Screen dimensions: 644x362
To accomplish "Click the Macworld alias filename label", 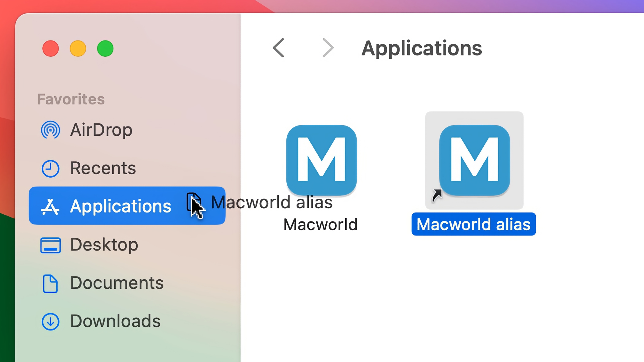I will 473,224.
